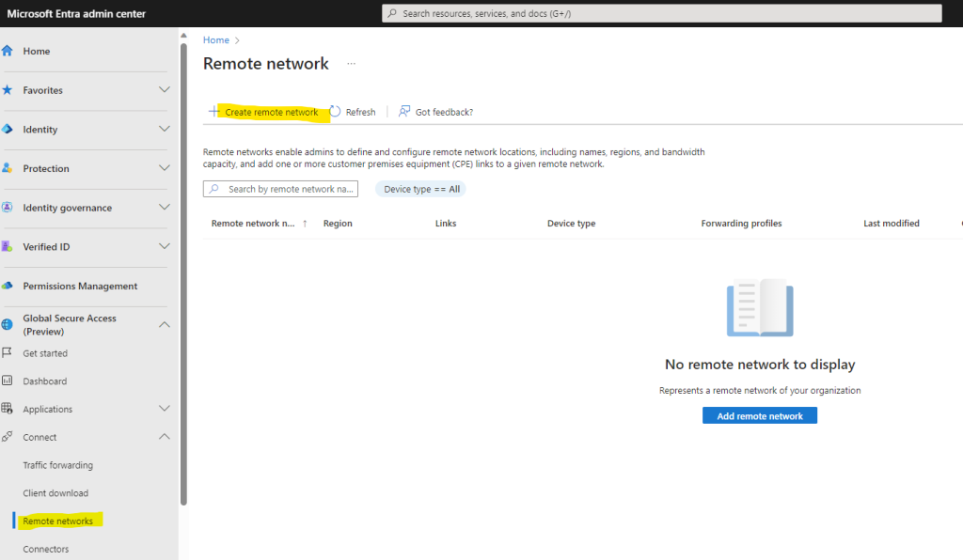
Task: Click the Home house icon in sidebar
Action: pos(8,51)
